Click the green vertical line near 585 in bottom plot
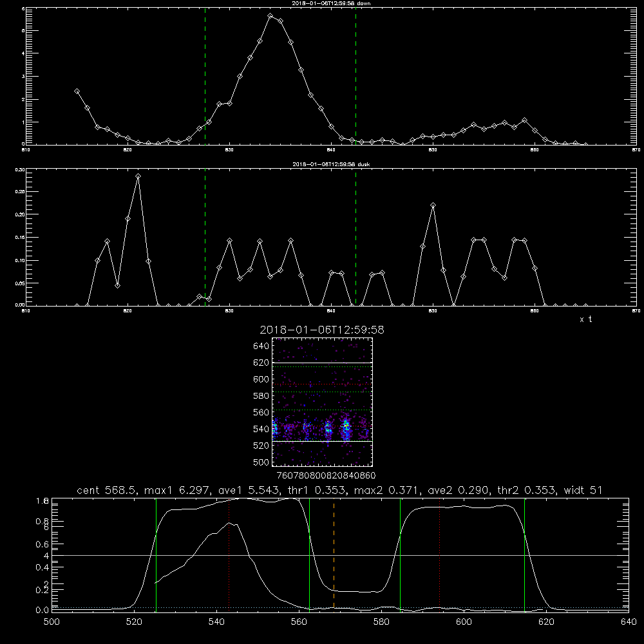This screenshot has height=644, width=644. point(400,554)
